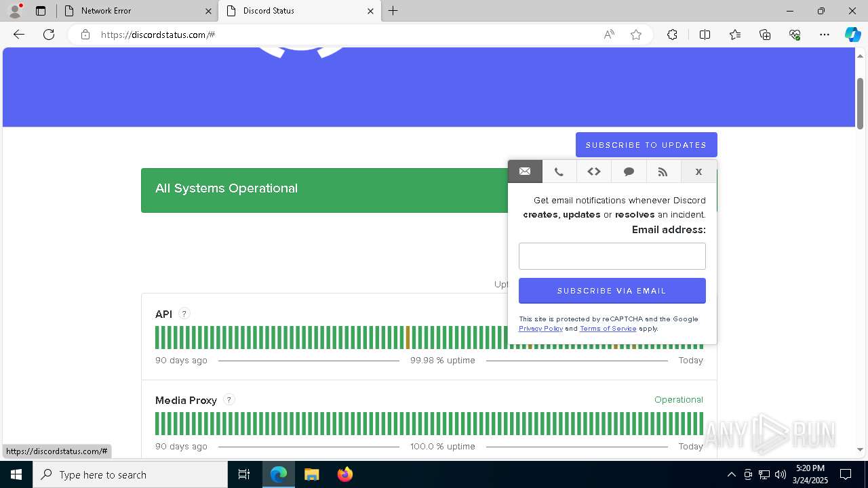
Task: Open the reCAPTCHA Privacy Policy link
Action: pos(540,329)
